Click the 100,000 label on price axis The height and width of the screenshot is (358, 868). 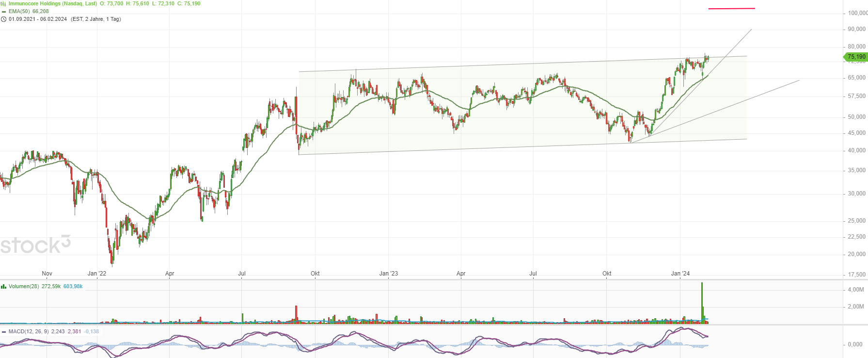857,13
